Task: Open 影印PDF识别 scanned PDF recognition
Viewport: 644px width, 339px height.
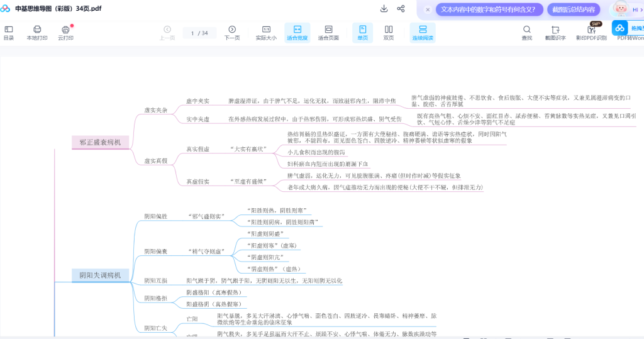Action: 591,33
